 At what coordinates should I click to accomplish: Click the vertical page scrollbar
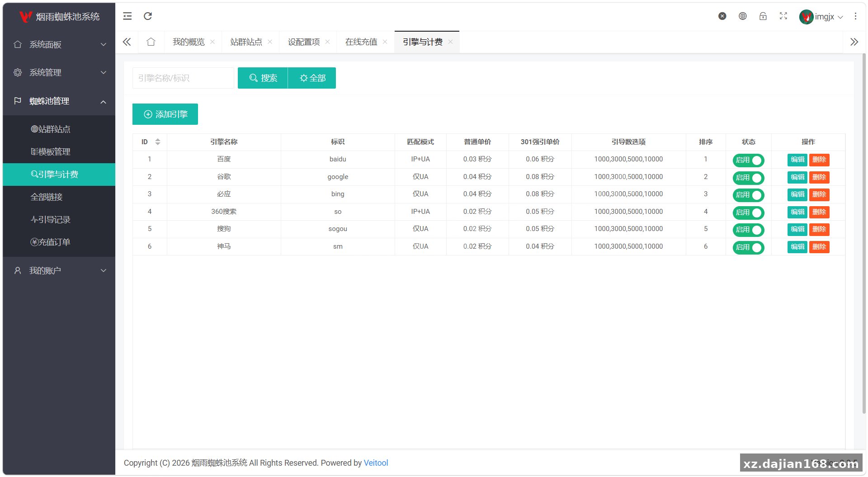click(x=863, y=233)
